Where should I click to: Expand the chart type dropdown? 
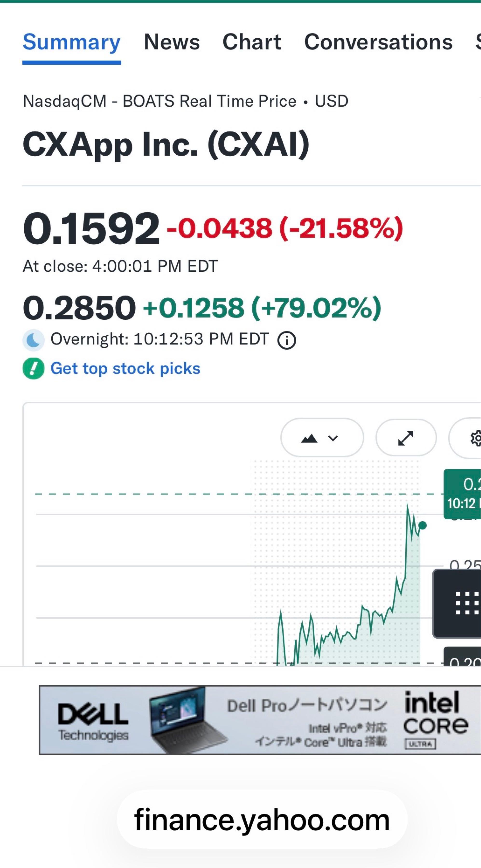click(322, 438)
